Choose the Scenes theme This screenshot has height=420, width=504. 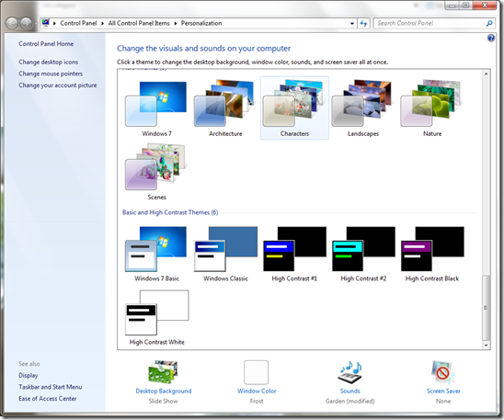156,172
